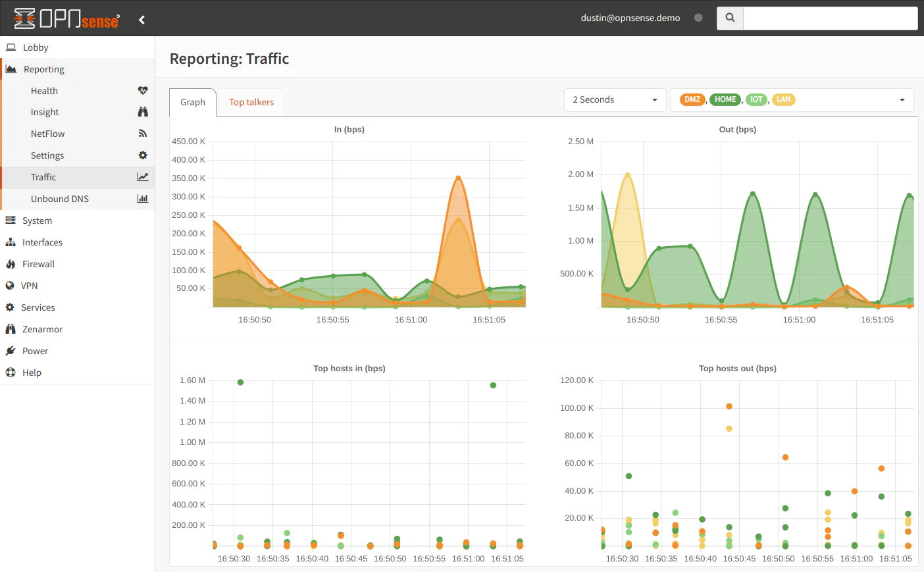Click the Unbound DNS bar chart icon
Image resolution: width=924 pixels, height=572 pixels.
[142, 199]
